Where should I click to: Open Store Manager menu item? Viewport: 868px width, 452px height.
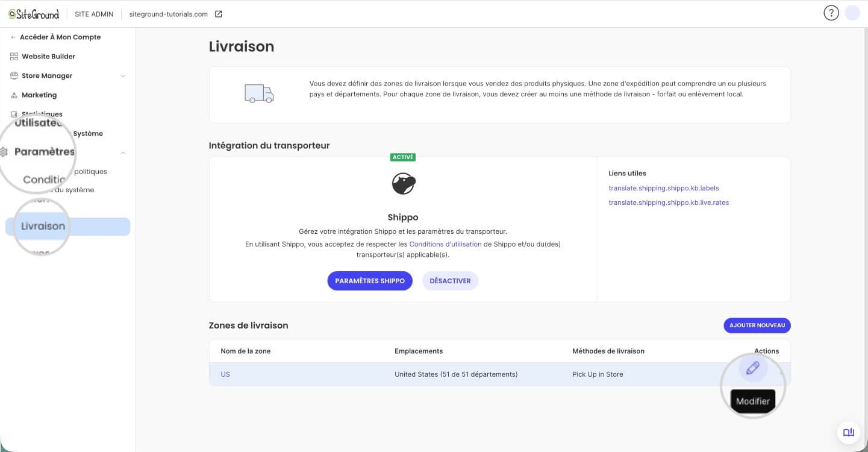47,76
